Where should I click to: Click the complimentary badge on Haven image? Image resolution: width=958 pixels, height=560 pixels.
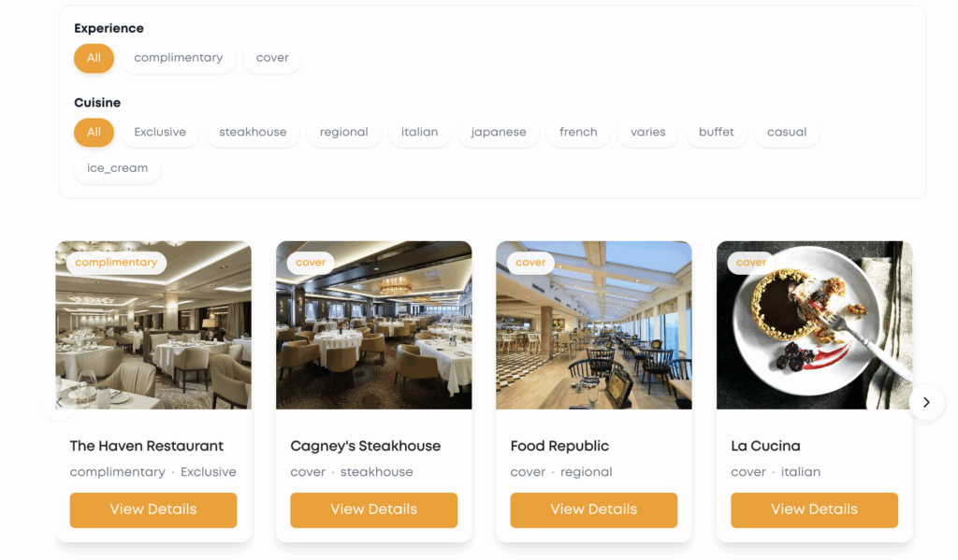[x=116, y=263]
